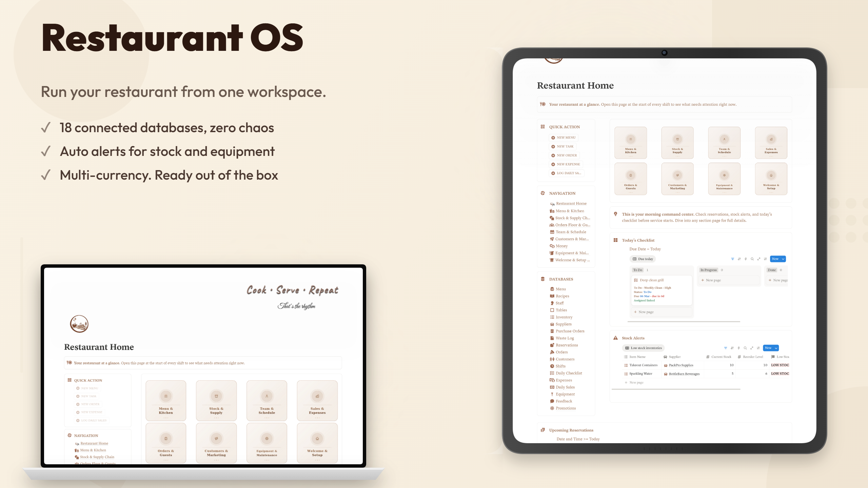
Task: Click the NEW TASK quick action on the tablet
Action: coord(563,146)
